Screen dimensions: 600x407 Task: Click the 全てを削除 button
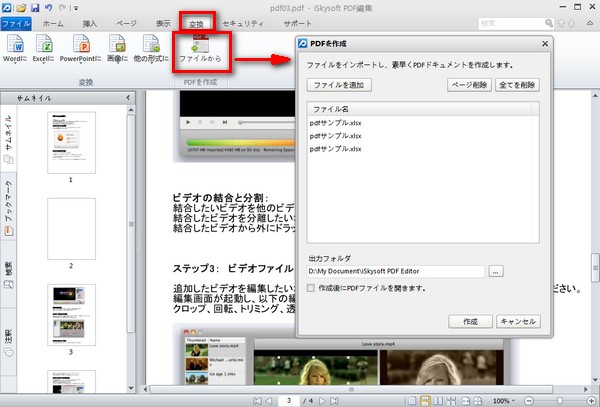pos(517,85)
